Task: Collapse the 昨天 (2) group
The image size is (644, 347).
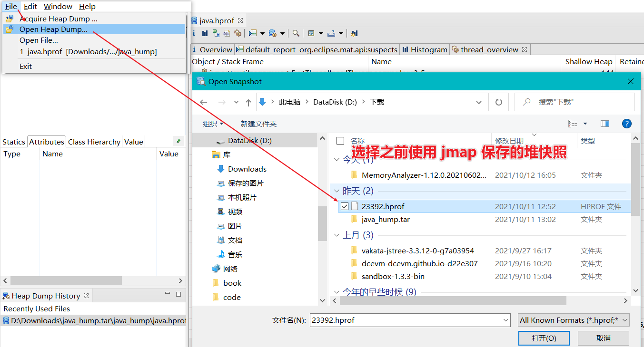Action: tap(337, 191)
